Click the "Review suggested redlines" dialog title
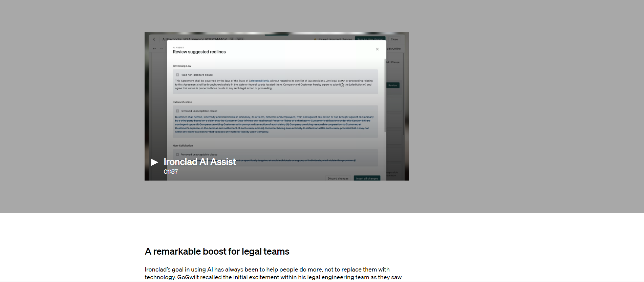Image resolution: width=644 pixels, height=282 pixels. (x=199, y=52)
